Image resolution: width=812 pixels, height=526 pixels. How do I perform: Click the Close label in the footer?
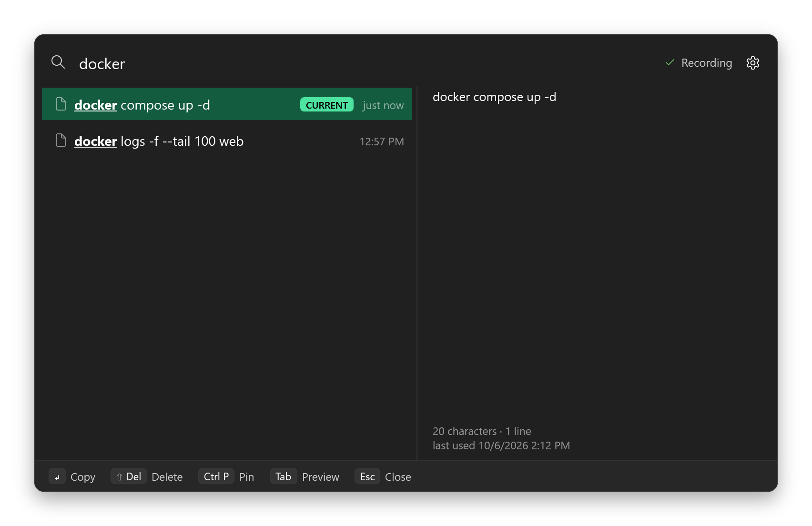398,477
